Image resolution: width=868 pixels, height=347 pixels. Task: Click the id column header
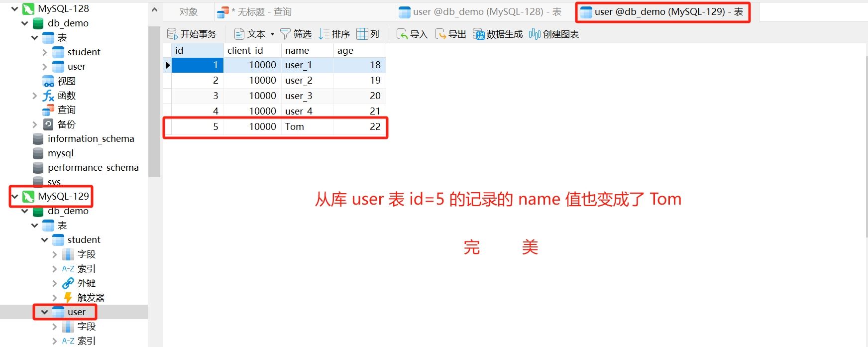click(198, 50)
